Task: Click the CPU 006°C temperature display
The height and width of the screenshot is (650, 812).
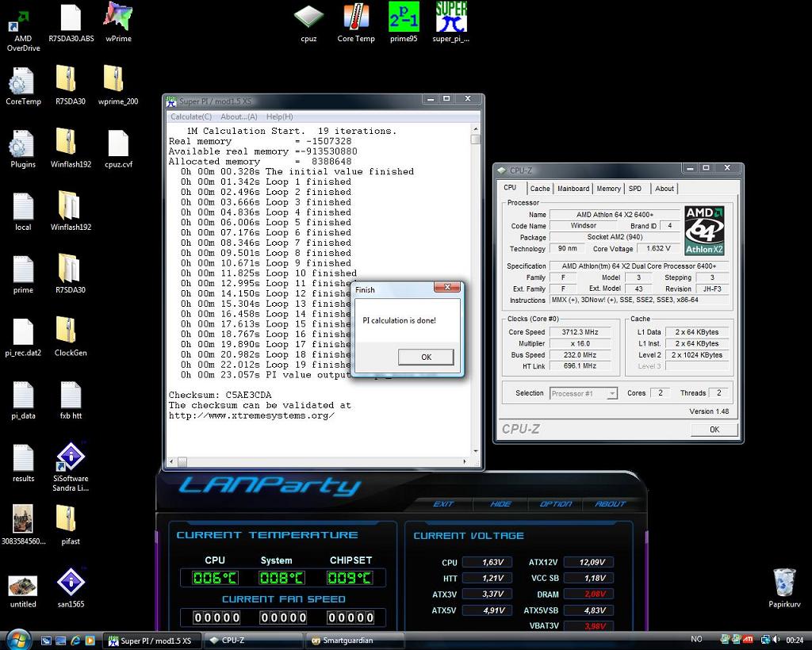Action: coord(214,578)
